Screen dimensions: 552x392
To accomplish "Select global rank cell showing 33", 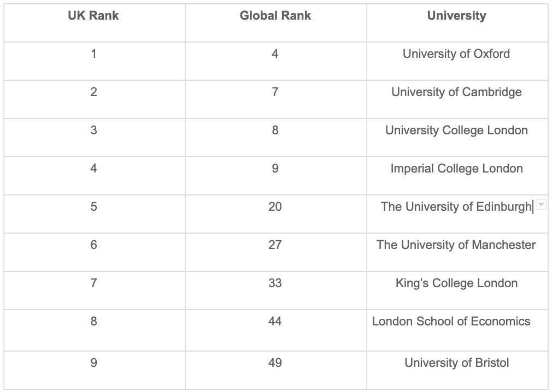I will click(275, 290).
